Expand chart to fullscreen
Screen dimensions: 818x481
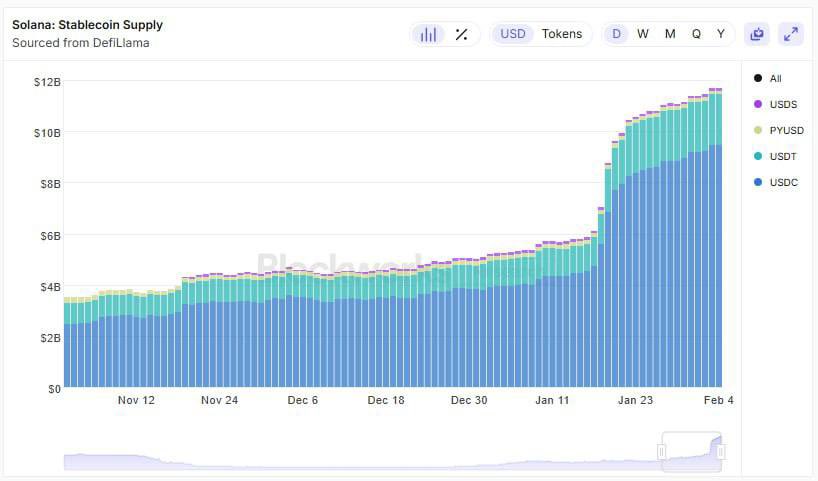[x=791, y=34]
